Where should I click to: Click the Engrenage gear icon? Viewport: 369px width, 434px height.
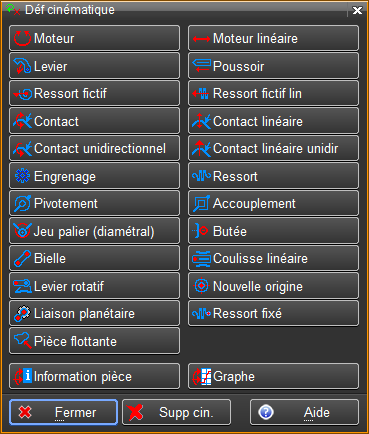(22, 176)
